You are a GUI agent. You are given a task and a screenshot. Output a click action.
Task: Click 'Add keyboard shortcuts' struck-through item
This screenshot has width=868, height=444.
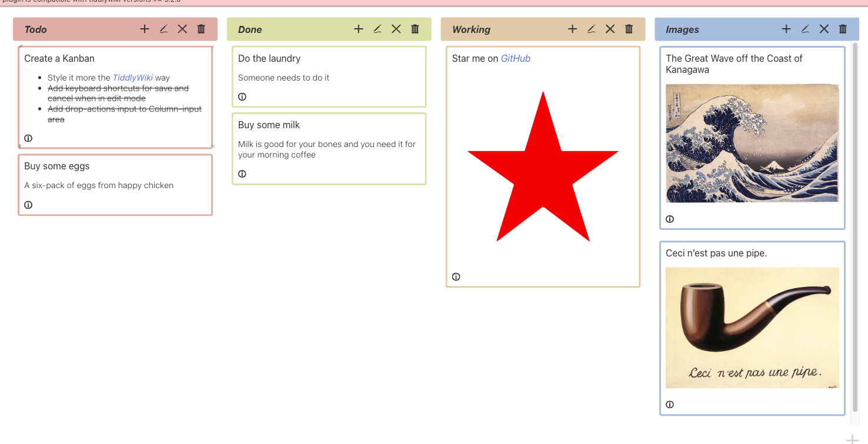pos(118,93)
